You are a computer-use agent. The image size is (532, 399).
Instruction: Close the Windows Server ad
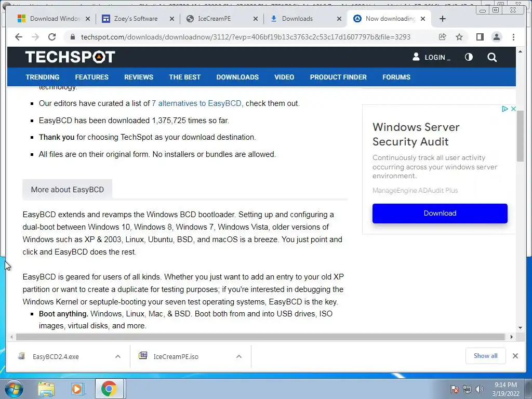pyautogui.click(x=513, y=109)
